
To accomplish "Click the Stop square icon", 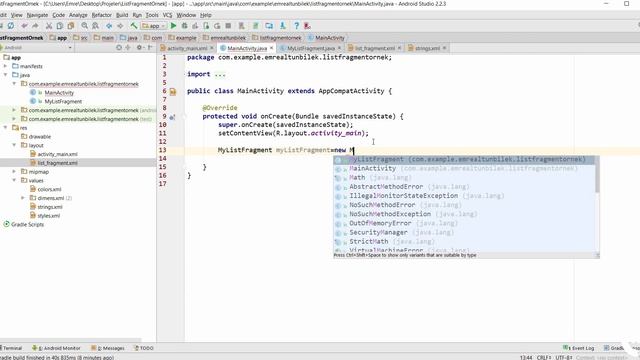I will tap(228, 26).
